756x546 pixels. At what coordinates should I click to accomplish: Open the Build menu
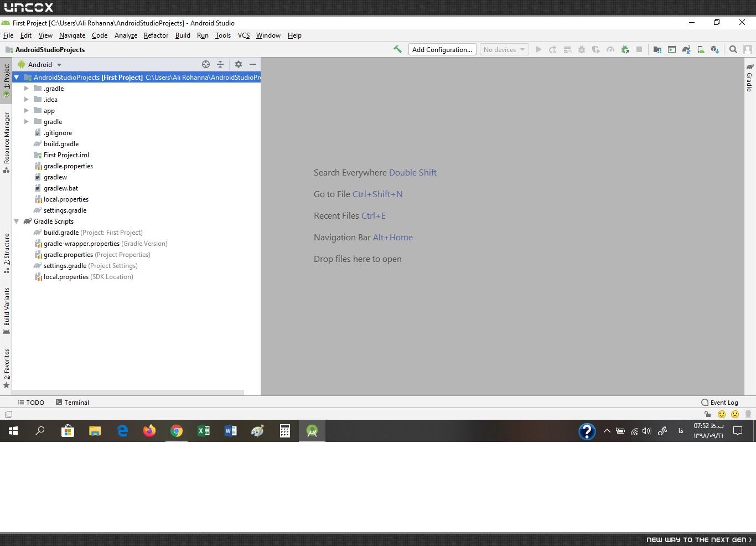click(183, 35)
